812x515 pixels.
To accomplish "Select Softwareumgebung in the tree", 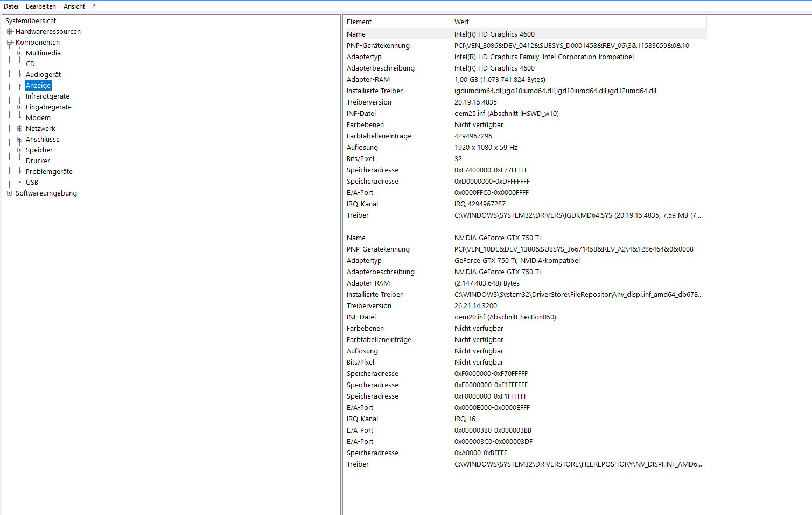I will coord(46,193).
